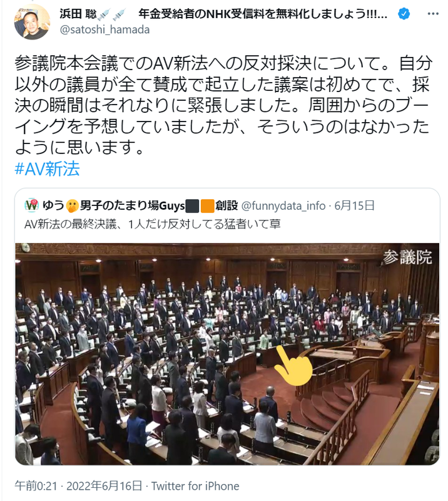Click the quoted author name ゆう 男子のたまり場Guys

[140, 205]
